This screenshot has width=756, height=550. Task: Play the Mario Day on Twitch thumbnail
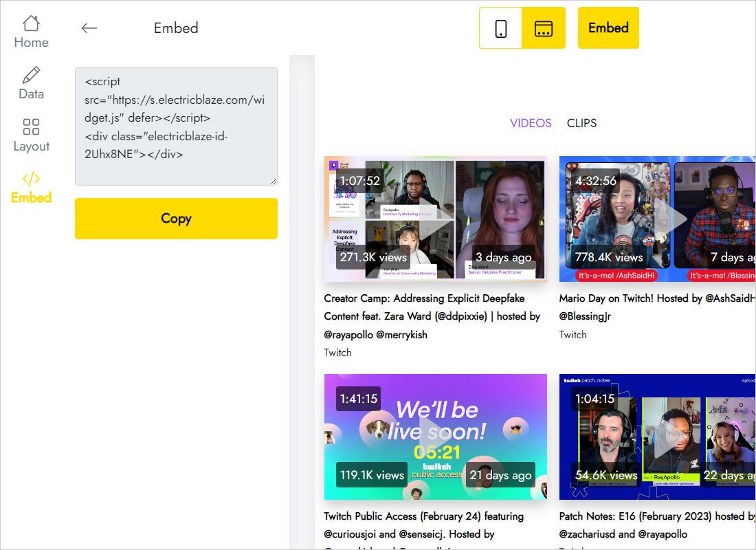pos(658,219)
